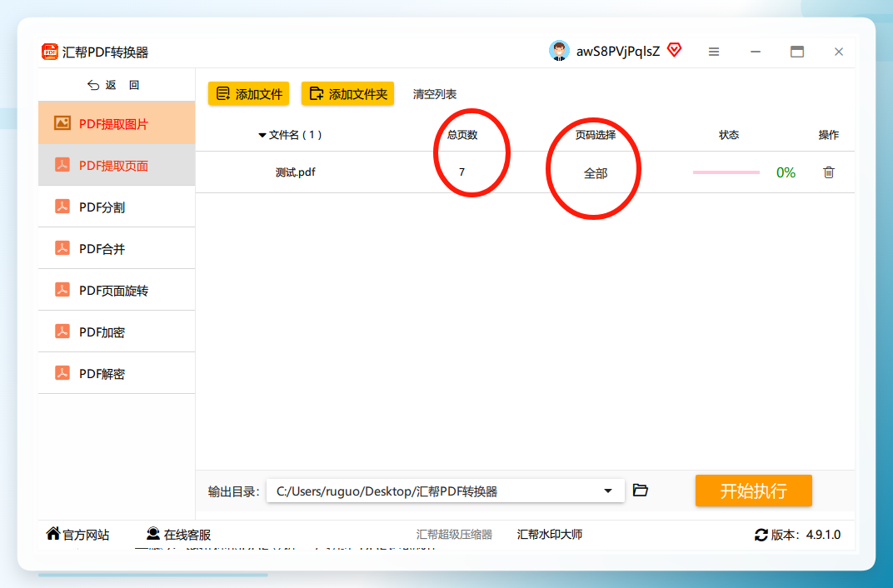Click the 总页数 column header
This screenshot has width=893, height=588.
[462, 135]
